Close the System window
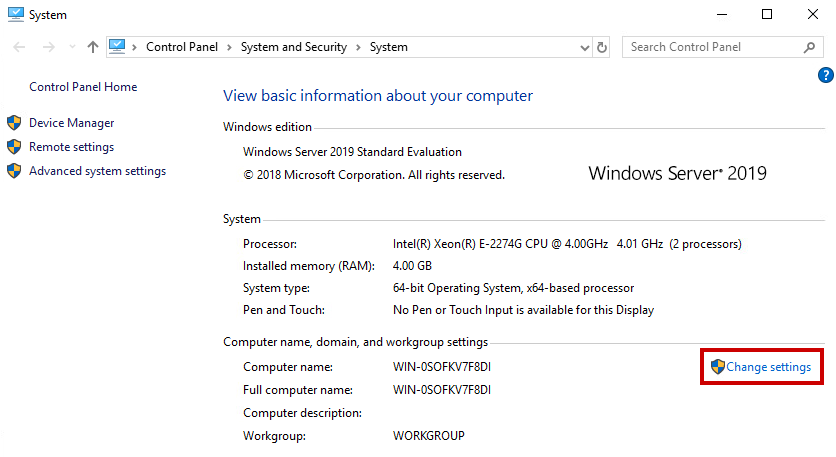 (813, 14)
